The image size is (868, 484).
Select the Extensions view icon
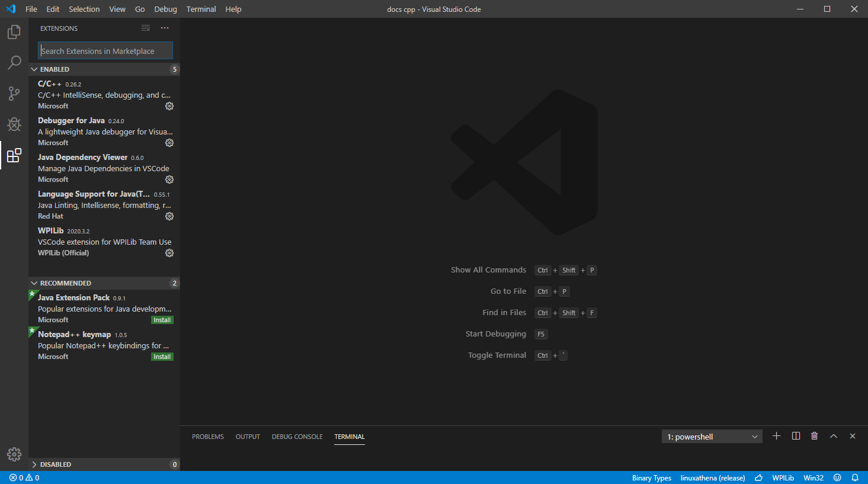pyautogui.click(x=14, y=155)
